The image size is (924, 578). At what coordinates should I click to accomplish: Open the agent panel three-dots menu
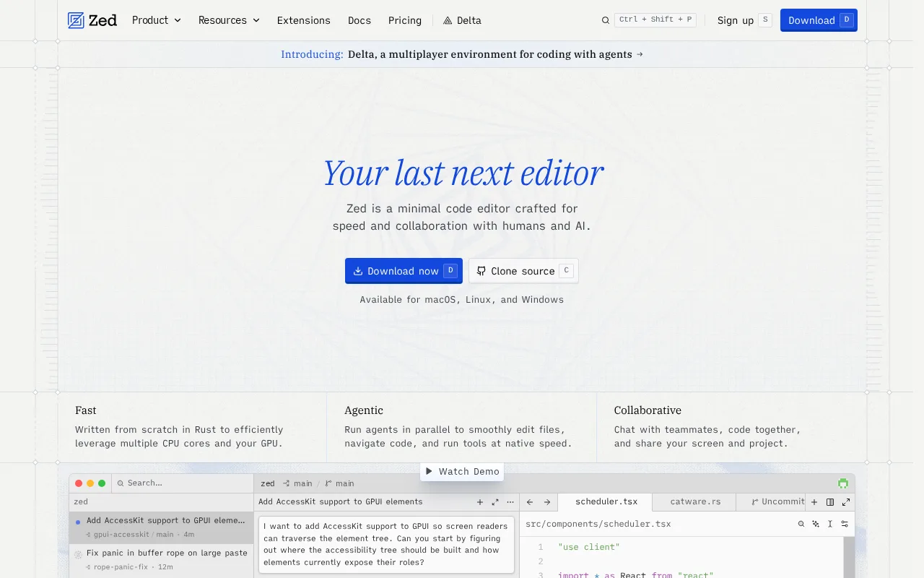(510, 502)
